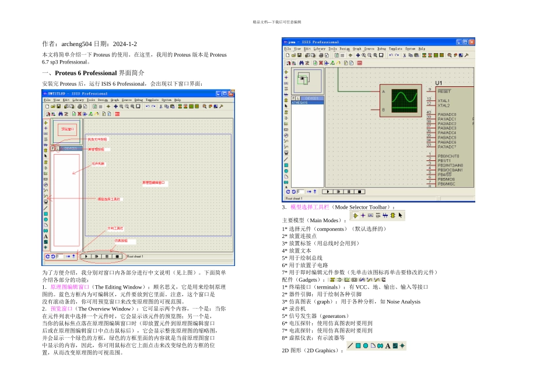554x392 pixels.
Task: Click P pick devices button in UNTITLED window
Action: click(x=52, y=149)
